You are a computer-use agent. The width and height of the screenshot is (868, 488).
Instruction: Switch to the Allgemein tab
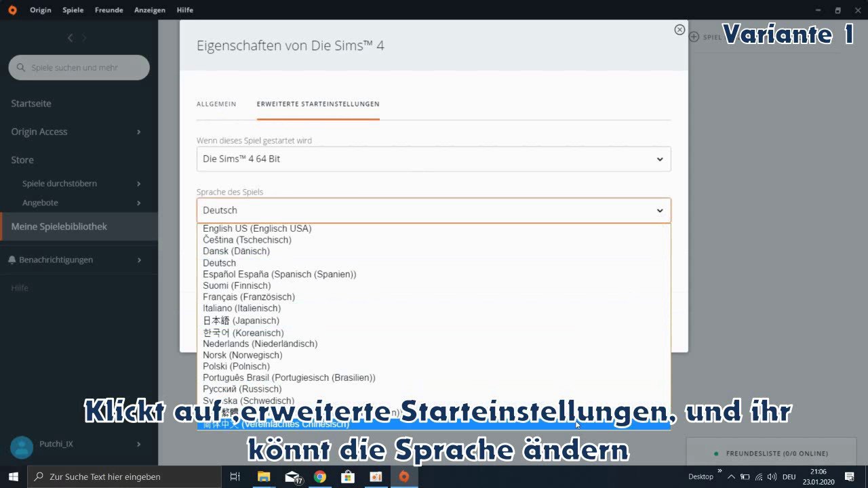216,104
